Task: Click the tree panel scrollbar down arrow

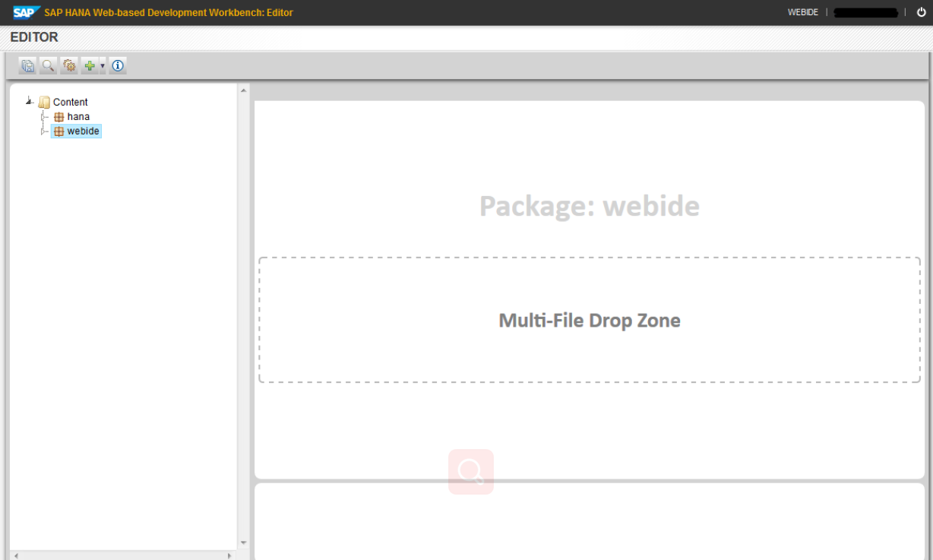Action: click(243, 542)
